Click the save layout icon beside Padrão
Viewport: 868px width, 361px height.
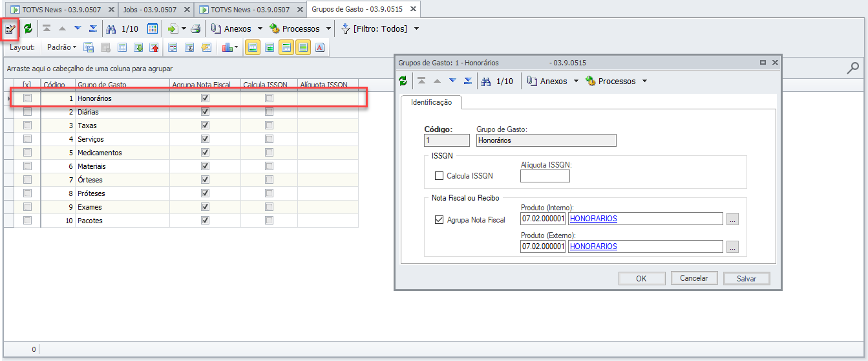(89, 47)
